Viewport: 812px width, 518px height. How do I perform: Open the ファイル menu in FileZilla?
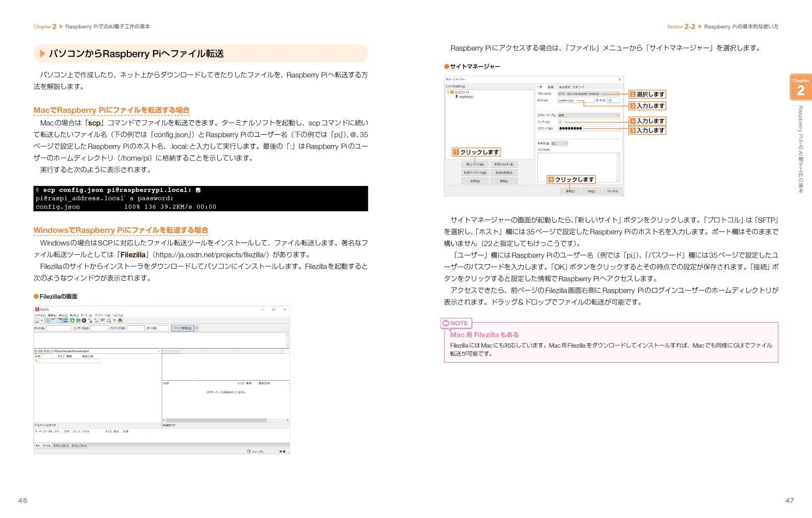coord(40,315)
